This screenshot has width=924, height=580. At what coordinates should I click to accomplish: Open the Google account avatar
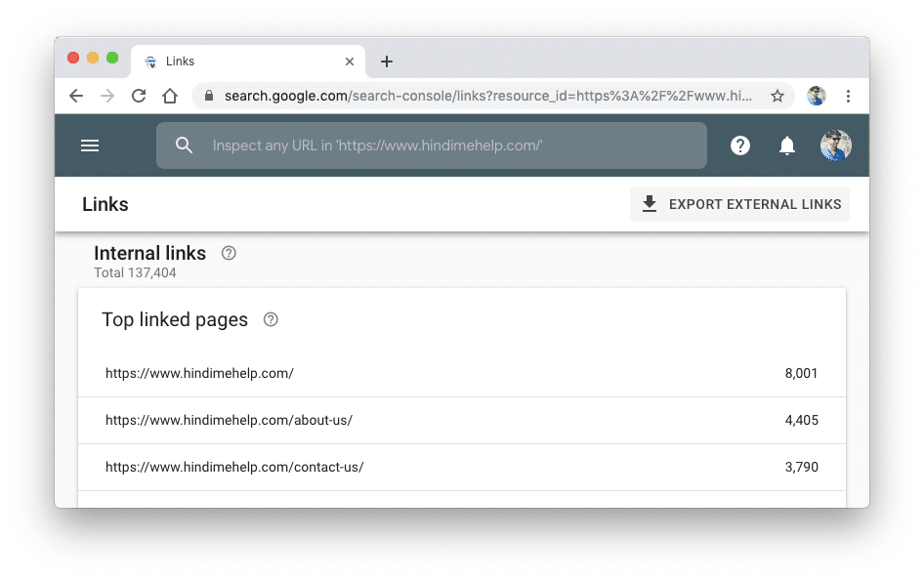point(836,145)
